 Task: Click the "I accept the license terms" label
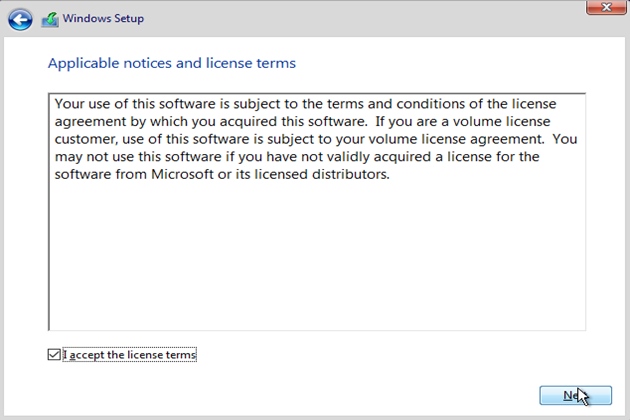click(130, 354)
